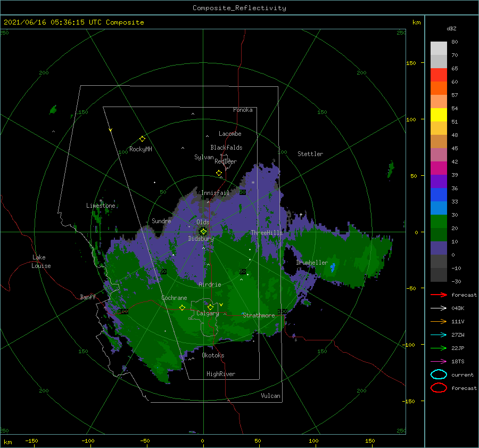Click the Lacombe city label
Image resolution: width=479 pixels, height=448 pixels.
(x=230, y=134)
